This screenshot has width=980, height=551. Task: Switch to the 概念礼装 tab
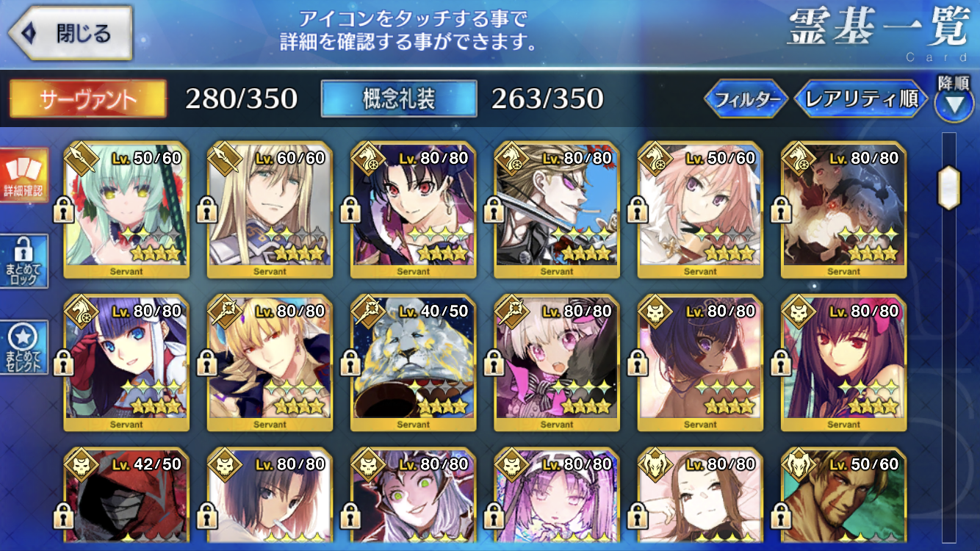[399, 99]
